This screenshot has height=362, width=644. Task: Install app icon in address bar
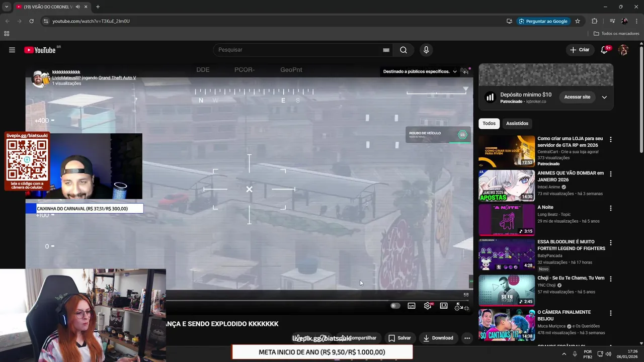509,21
